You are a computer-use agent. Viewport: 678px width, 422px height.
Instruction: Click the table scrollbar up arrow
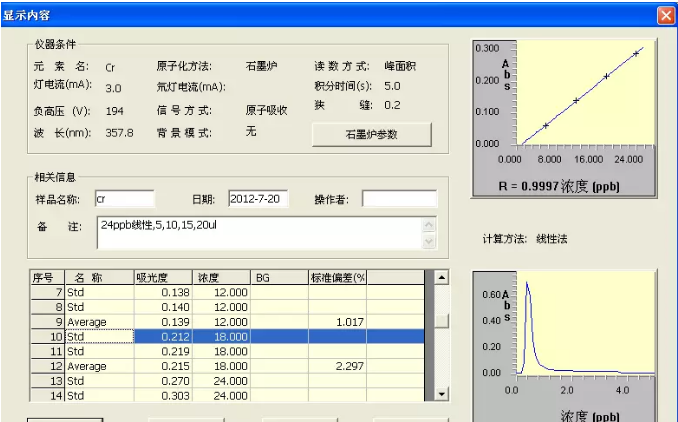click(x=442, y=277)
